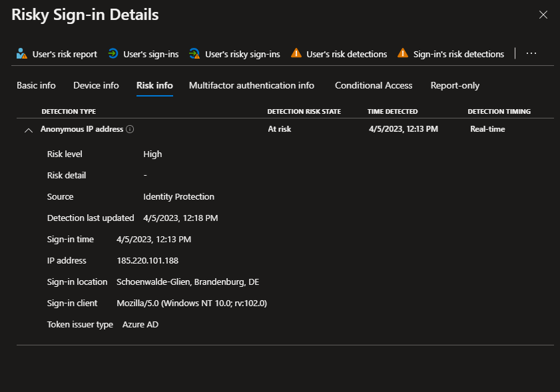
Task: Click the Detection Timing column header
Action: click(x=499, y=112)
